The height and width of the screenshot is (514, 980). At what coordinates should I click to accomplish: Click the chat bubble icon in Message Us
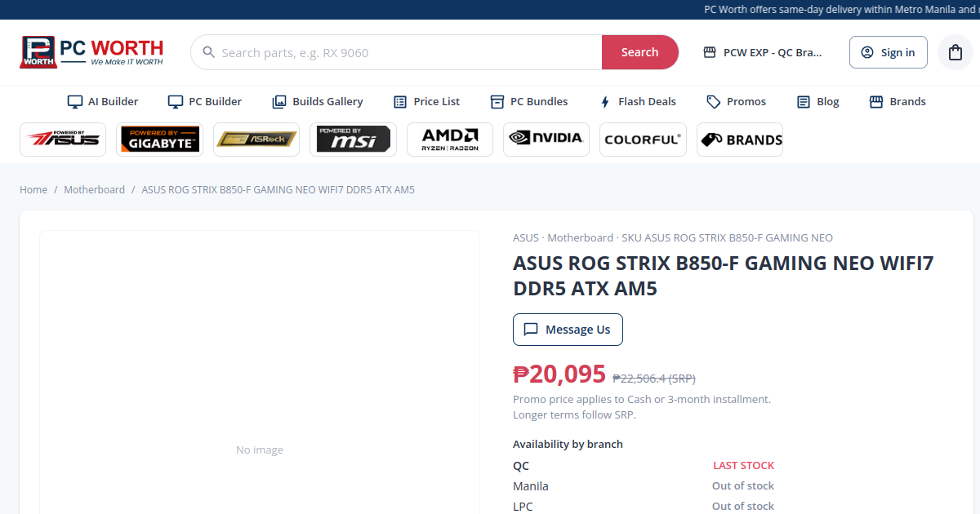(x=531, y=330)
